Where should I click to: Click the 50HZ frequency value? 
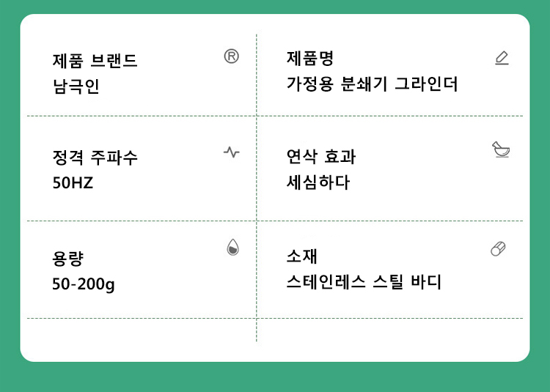click(x=73, y=183)
